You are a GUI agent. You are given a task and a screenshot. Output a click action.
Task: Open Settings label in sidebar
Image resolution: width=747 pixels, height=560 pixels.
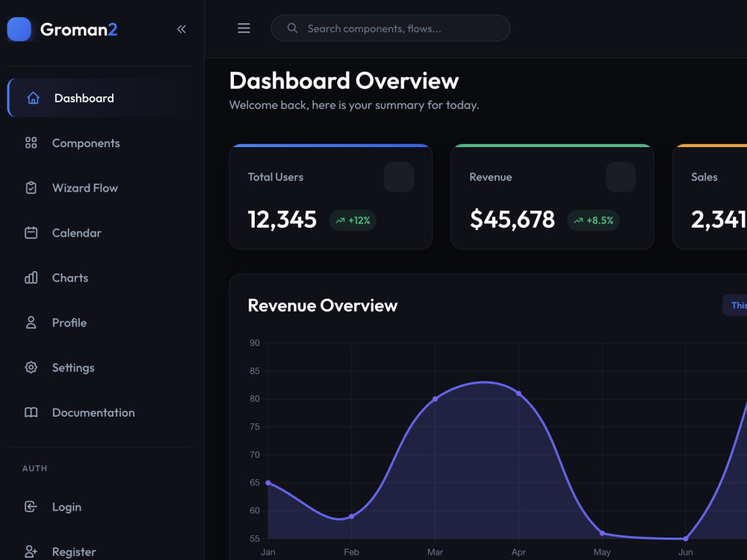[73, 367]
